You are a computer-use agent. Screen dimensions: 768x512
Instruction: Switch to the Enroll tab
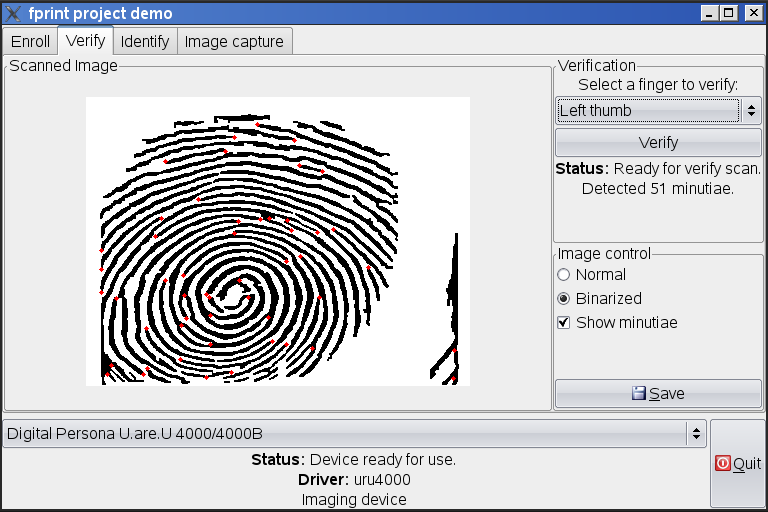pyautogui.click(x=30, y=42)
